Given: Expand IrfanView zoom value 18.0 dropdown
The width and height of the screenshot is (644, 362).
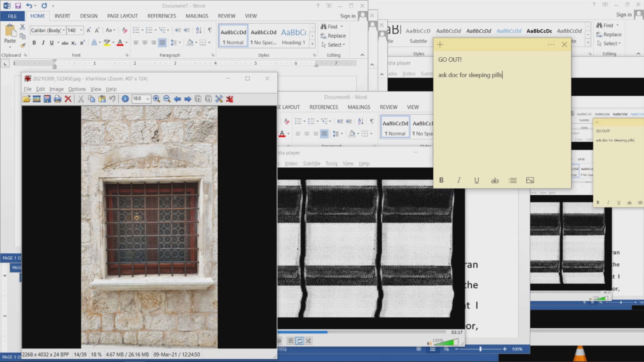Looking at the screenshot, I should 148,99.
